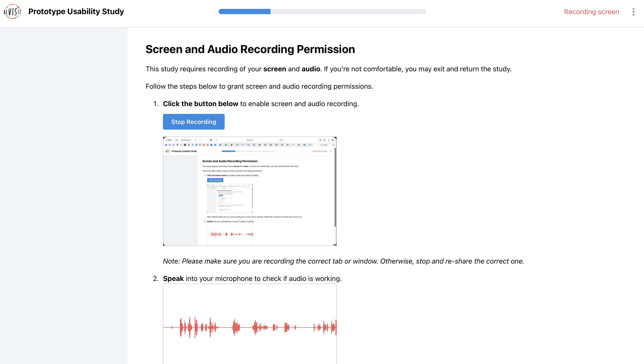Viewport: 644px width, 364px height.
Task: Click the forward navigation arrow in the embedded browser
Action: pyautogui.click(x=200, y=140)
